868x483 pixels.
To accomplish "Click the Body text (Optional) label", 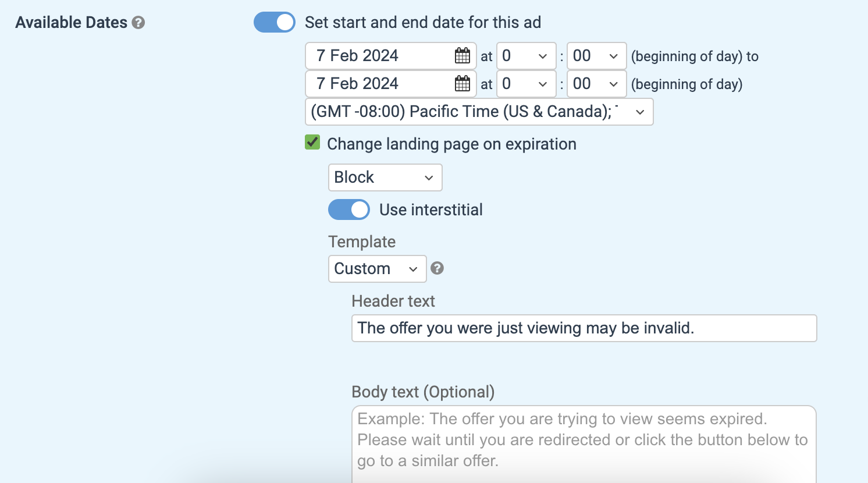I will tap(423, 392).
